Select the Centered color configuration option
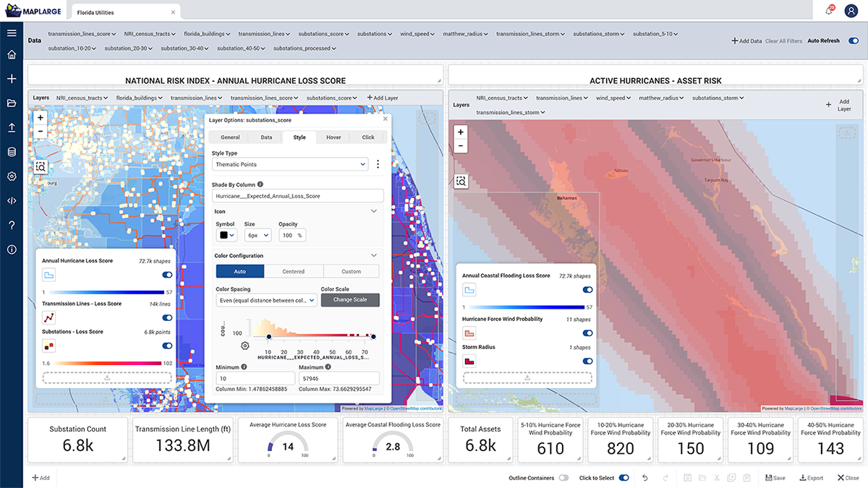 pos(294,271)
